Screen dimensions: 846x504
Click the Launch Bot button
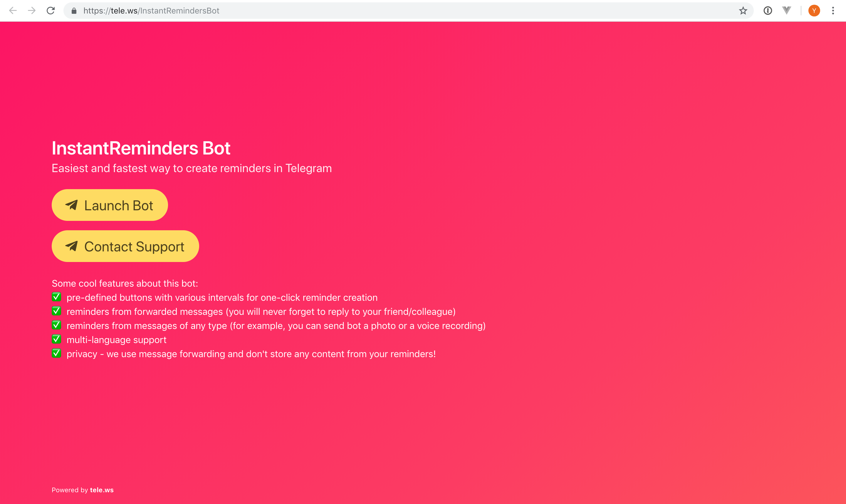point(110,205)
